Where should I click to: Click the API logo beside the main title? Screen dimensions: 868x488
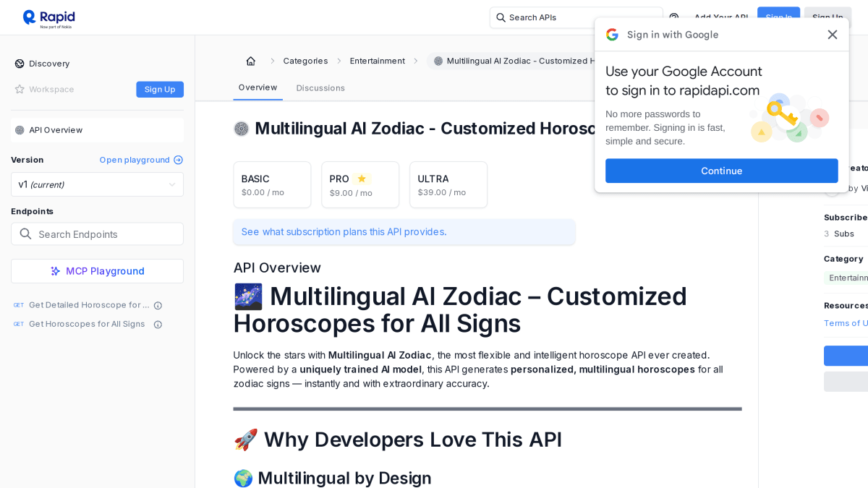pyautogui.click(x=241, y=129)
